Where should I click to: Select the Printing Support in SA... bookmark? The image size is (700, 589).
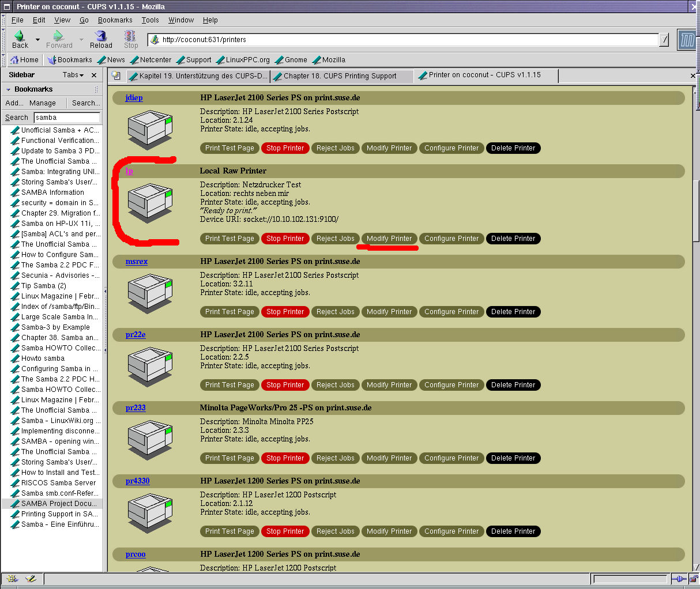59,514
